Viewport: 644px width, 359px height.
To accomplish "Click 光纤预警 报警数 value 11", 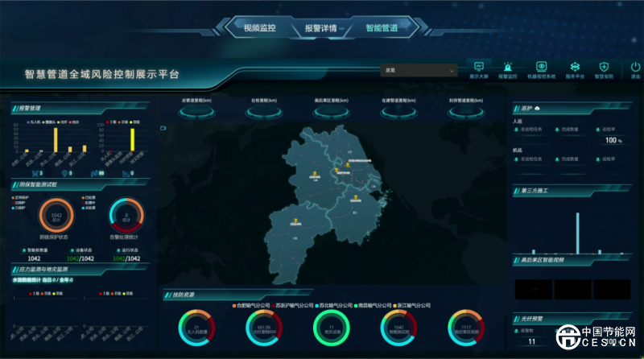I will tap(531, 341).
